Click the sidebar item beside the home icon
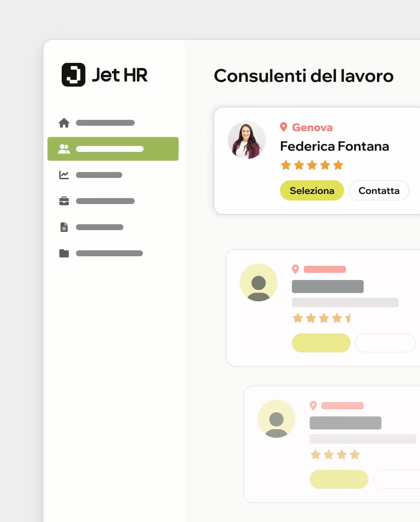The height and width of the screenshot is (522, 420). 105,123
